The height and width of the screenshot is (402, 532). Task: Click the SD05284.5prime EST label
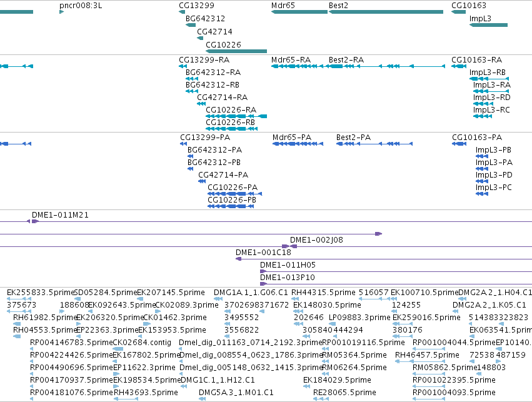(106, 293)
